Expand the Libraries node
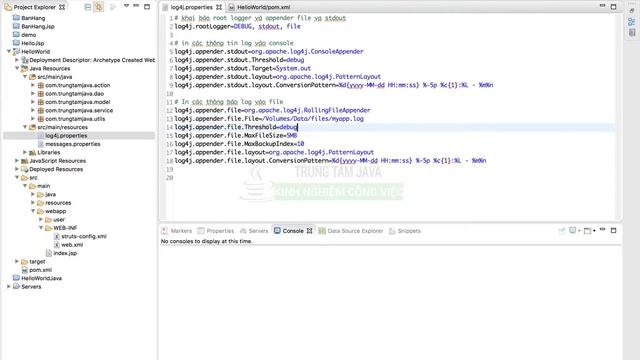This screenshot has width=640, height=360. (25, 152)
